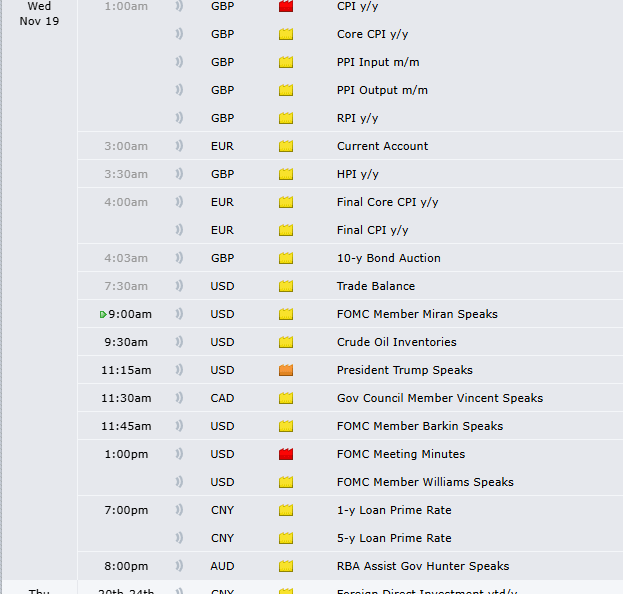This screenshot has height=594, width=623.
Task: Select the Wed Nov 19 date cell
Action: click(x=39, y=14)
